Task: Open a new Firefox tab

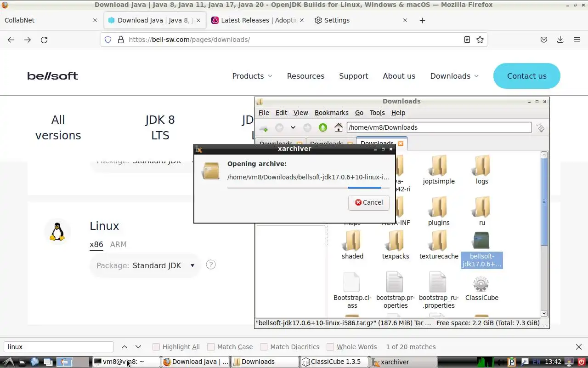Action: click(x=422, y=20)
